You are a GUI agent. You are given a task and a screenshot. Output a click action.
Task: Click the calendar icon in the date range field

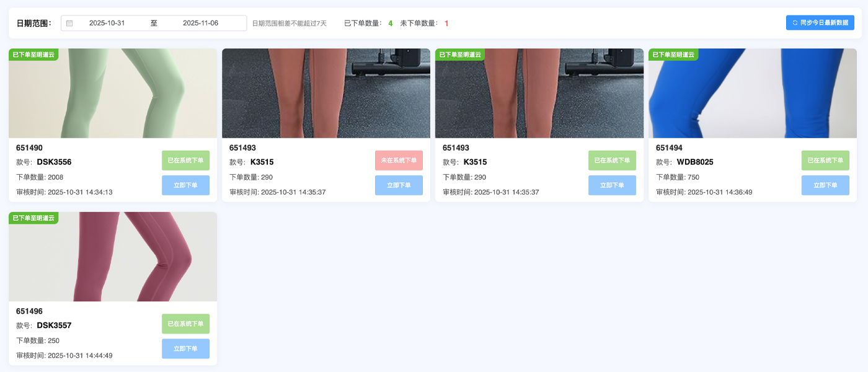[71, 22]
